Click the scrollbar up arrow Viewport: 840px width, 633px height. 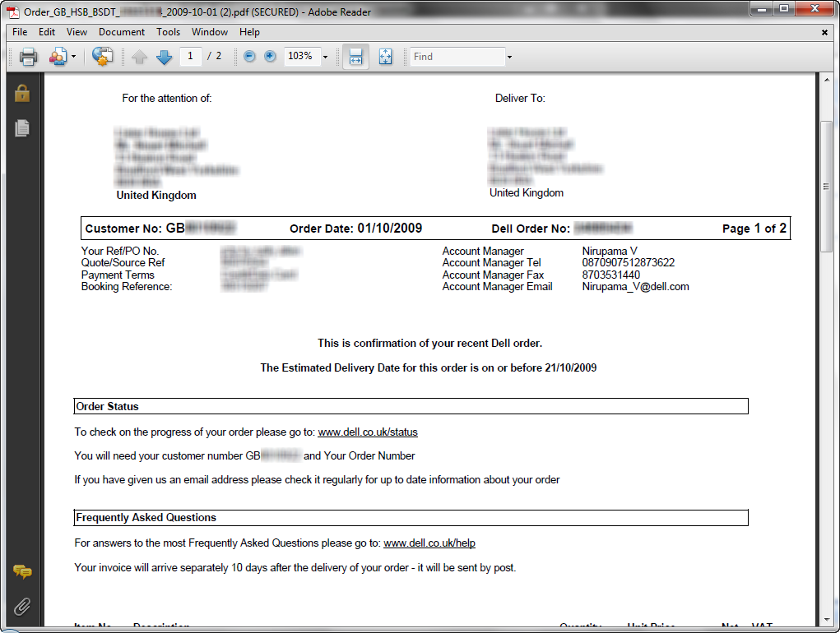[x=827, y=80]
